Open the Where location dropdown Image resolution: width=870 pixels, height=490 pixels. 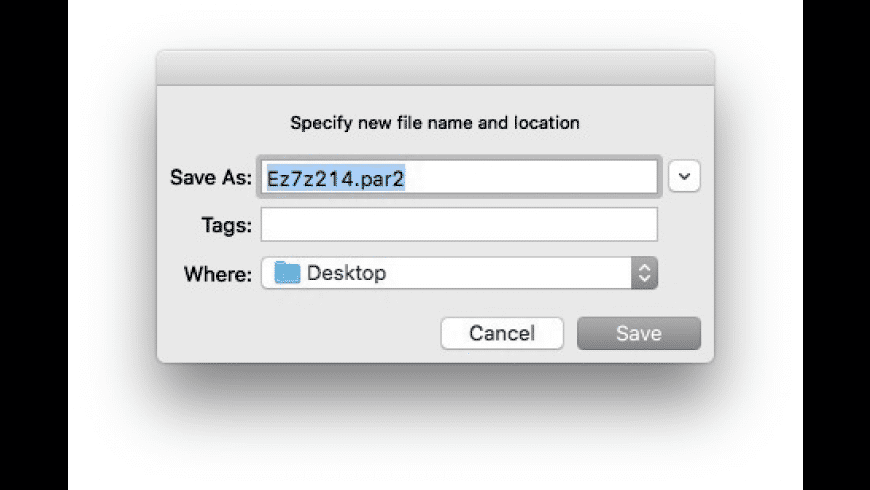[459, 273]
